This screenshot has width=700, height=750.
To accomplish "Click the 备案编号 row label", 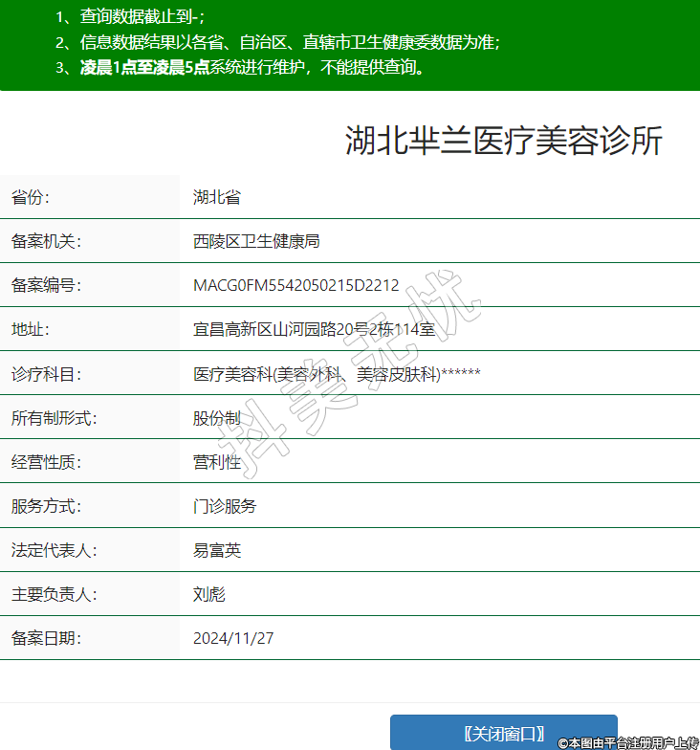I will coord(46,286).
